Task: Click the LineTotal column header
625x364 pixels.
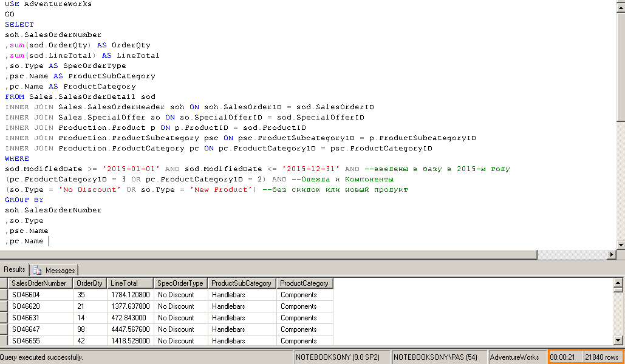Action: 130,283
